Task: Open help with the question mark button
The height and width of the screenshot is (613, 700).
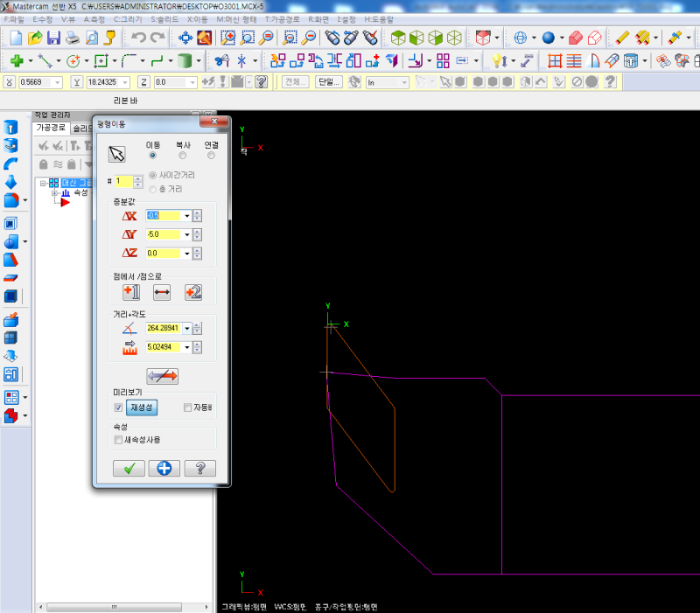Action: click(199, 468)
